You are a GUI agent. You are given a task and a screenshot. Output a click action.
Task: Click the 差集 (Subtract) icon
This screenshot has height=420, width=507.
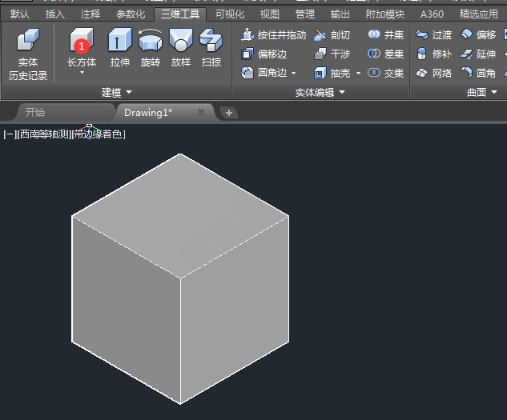click(x=374, y=54)
